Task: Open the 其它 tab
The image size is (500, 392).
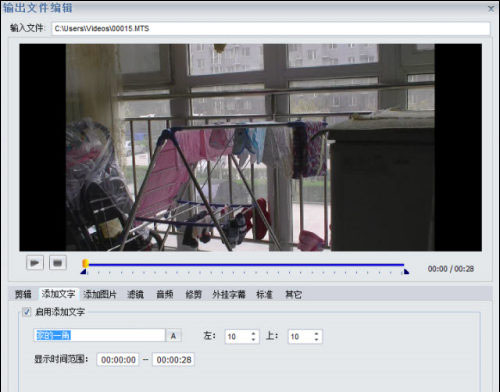Action: (293, 294)
